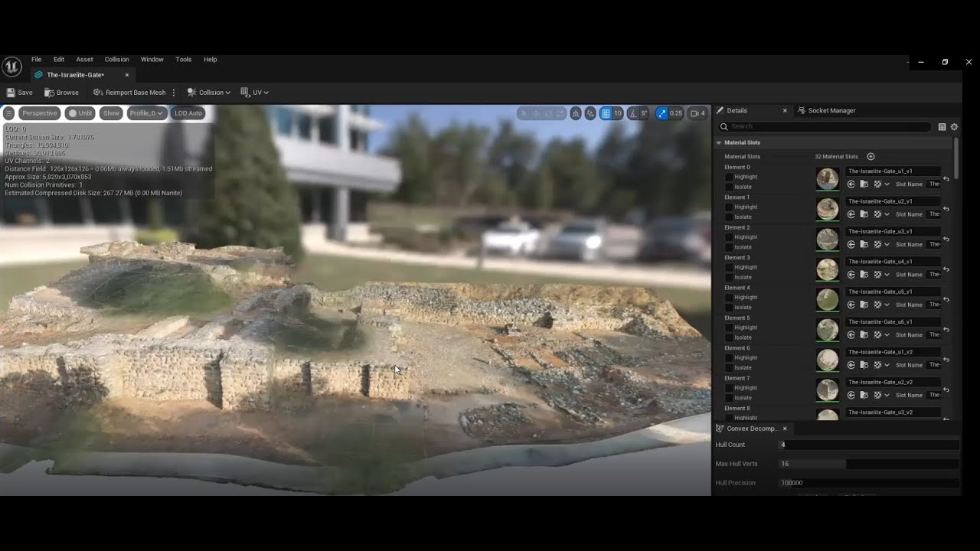Open grid snap size value 10

[618, 113]
